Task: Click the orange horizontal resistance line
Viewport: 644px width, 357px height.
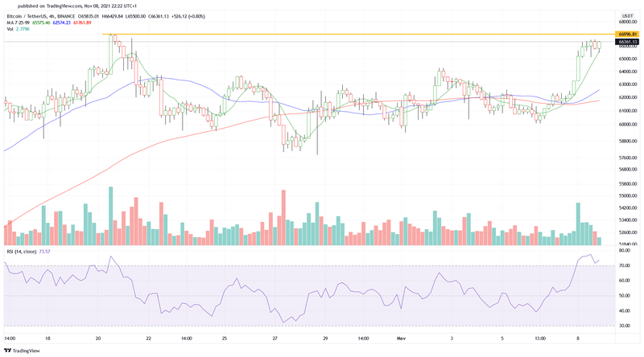Action: pyautogui.click(x=358, y=34)
